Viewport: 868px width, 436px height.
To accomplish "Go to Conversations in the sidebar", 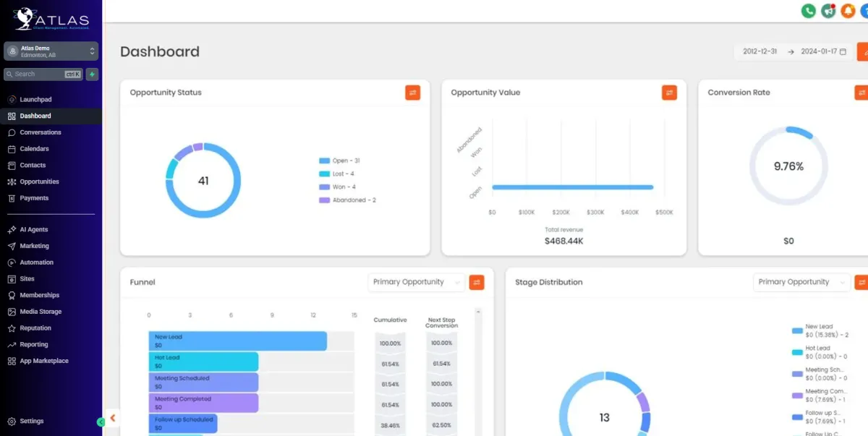I will click(41, 132).
